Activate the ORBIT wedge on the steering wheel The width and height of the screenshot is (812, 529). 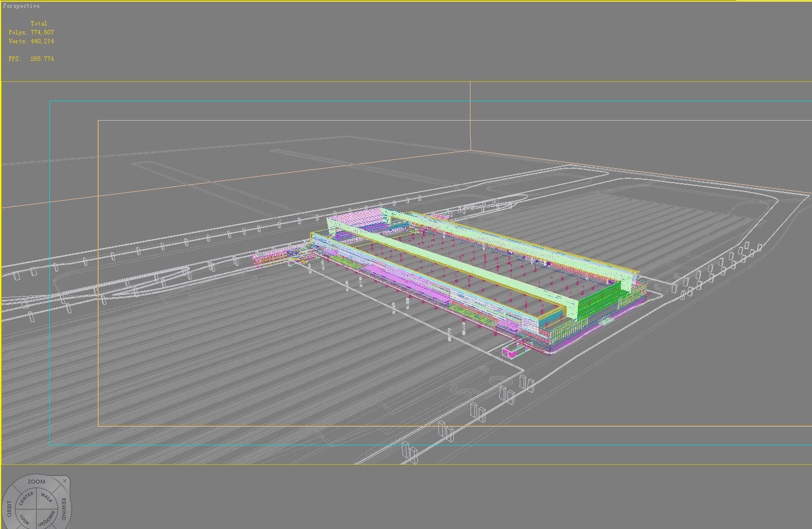[x=9, y=508]
